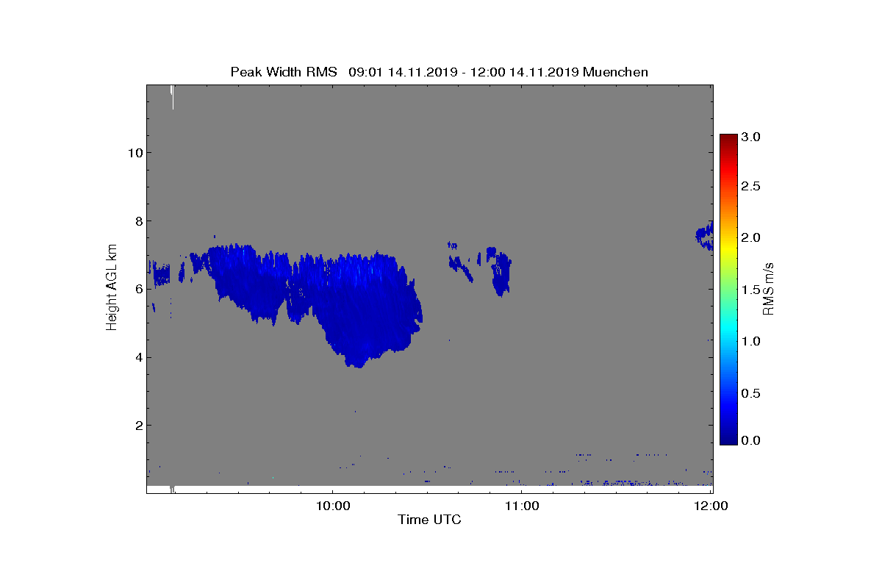
Task: Click the height tick label 4
Action: 137,357
